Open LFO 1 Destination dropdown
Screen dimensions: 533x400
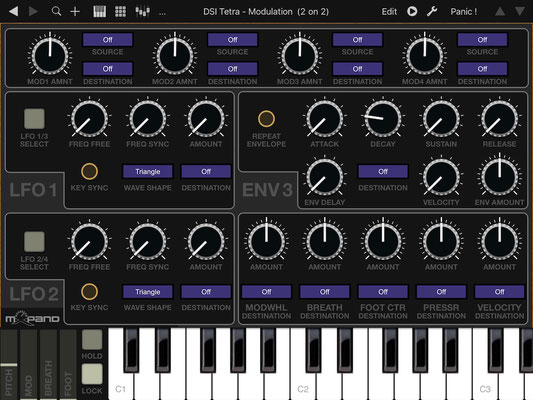click(x=206, y=172)
